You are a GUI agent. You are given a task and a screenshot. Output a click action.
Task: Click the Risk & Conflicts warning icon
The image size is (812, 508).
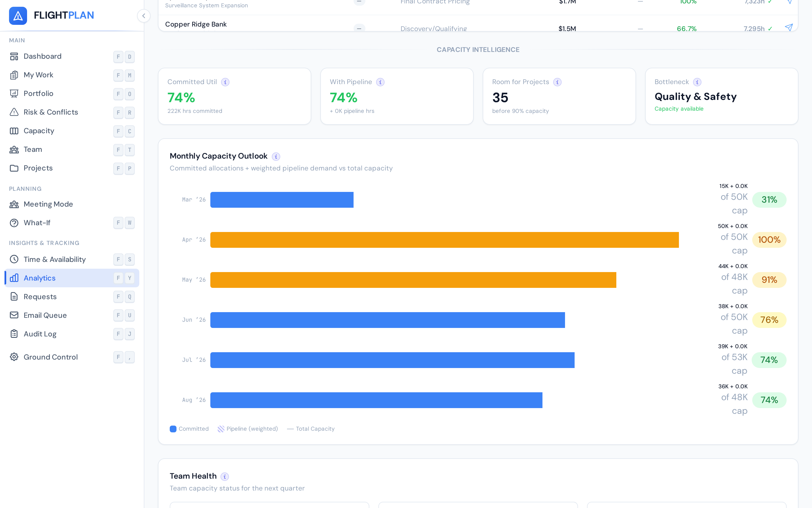click(x=14, y=112)
